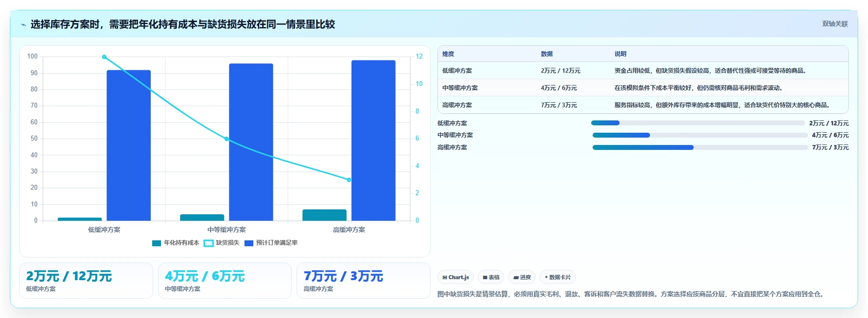Click the 中等缓冲方案 x-axis label

(x=226, y=230)
